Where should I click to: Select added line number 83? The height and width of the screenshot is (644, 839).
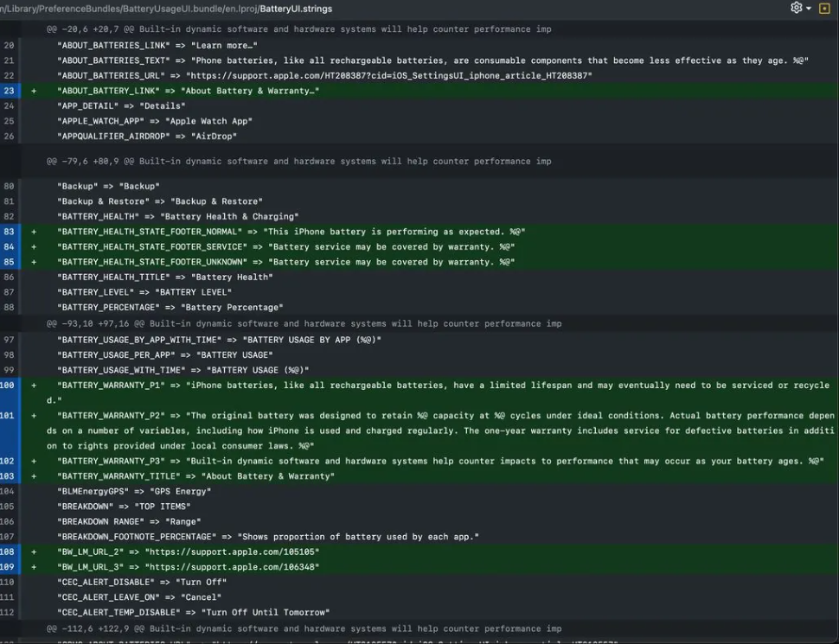(x=9, y=232)
